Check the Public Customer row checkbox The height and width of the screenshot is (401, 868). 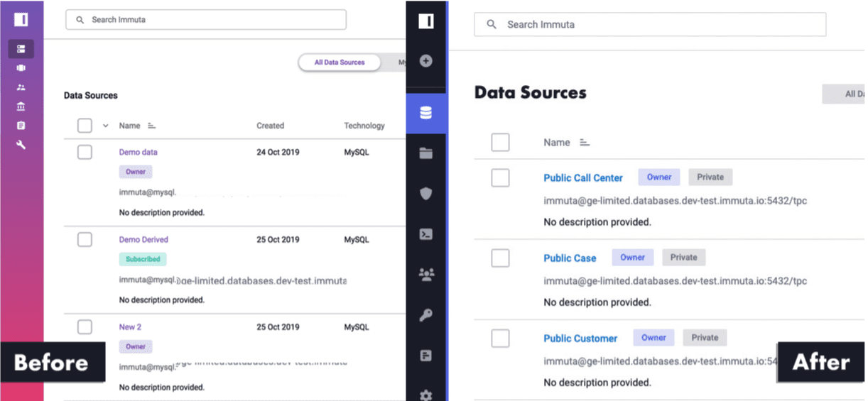501,338
